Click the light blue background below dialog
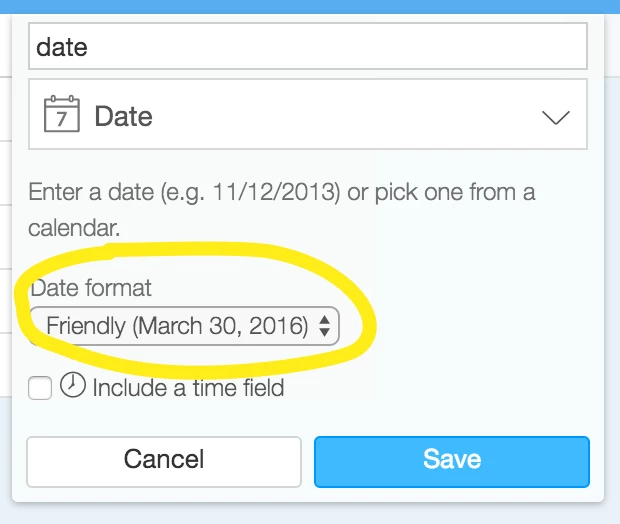620x524 pixels. click(310, 514)
